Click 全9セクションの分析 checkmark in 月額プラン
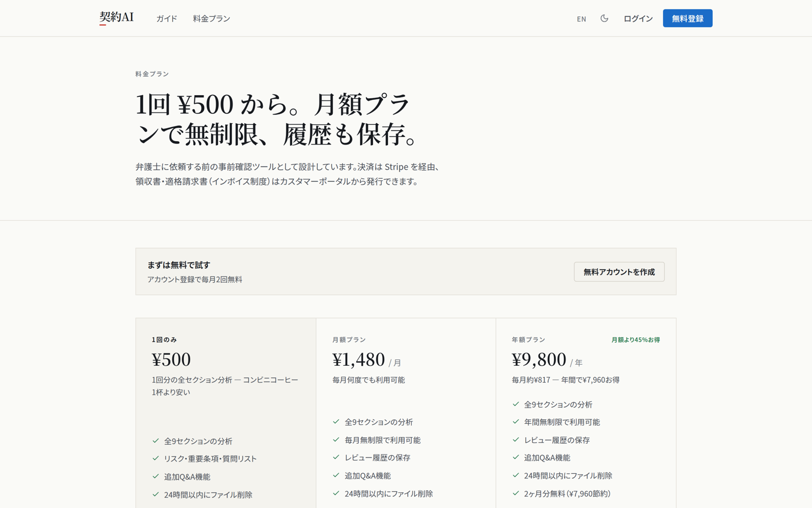This screenshot has height=508, width=812. point(336,422)
